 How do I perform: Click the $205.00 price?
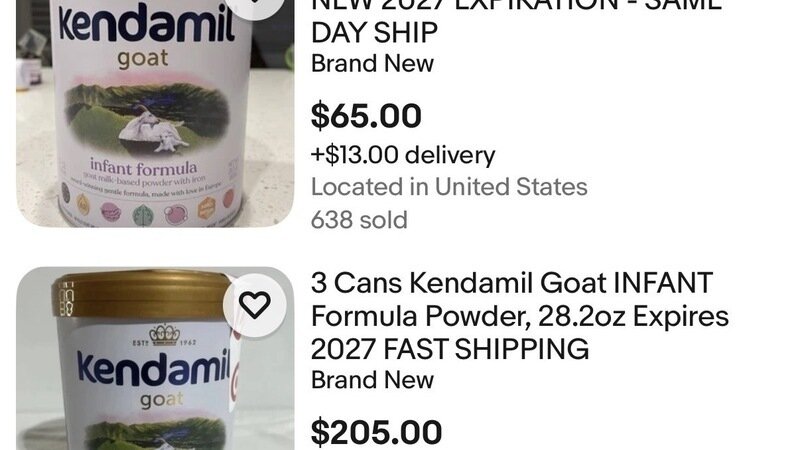[376, 432]
